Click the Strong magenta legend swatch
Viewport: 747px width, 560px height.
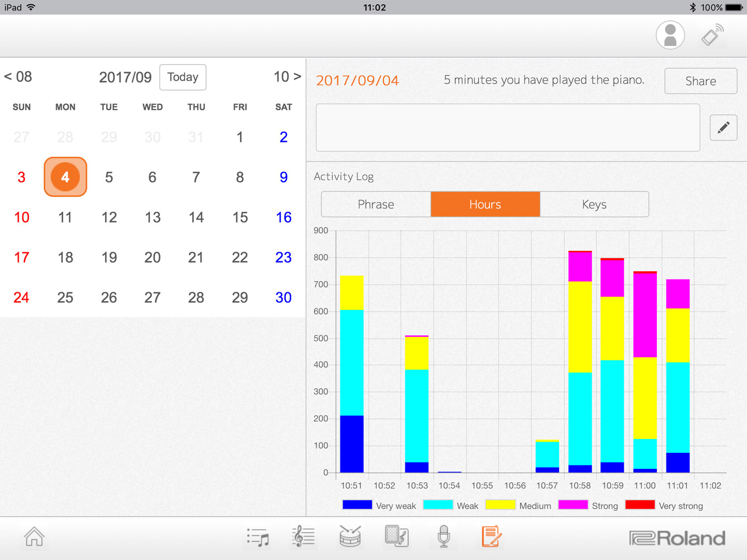pyautogui.click(x=573, y=505)
